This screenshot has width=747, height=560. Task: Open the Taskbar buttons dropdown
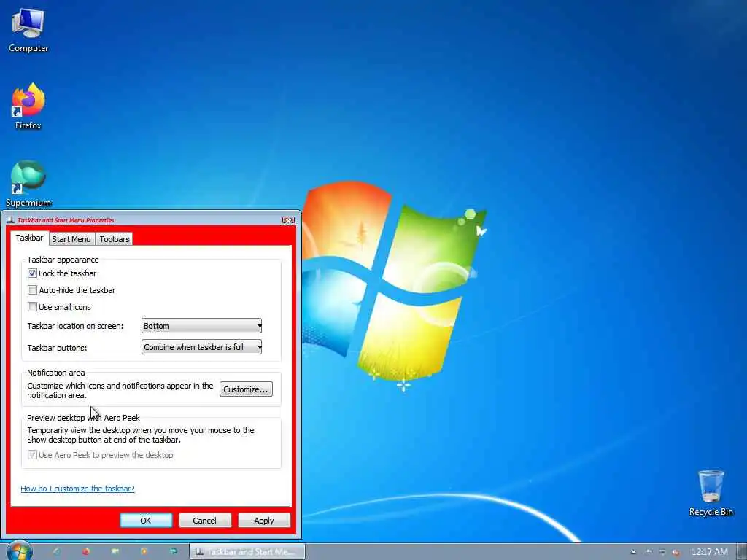click(201, 347)
